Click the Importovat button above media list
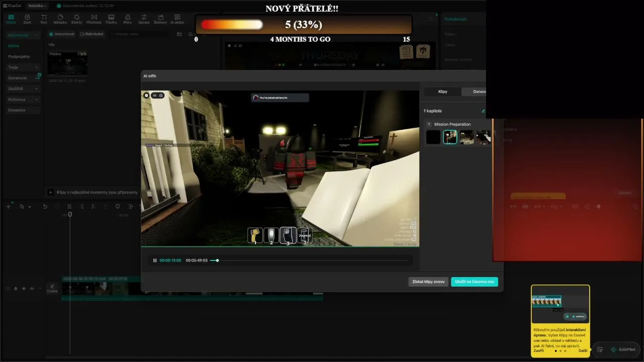The height and width of the screenshot is (362, 644). [62, 34]
